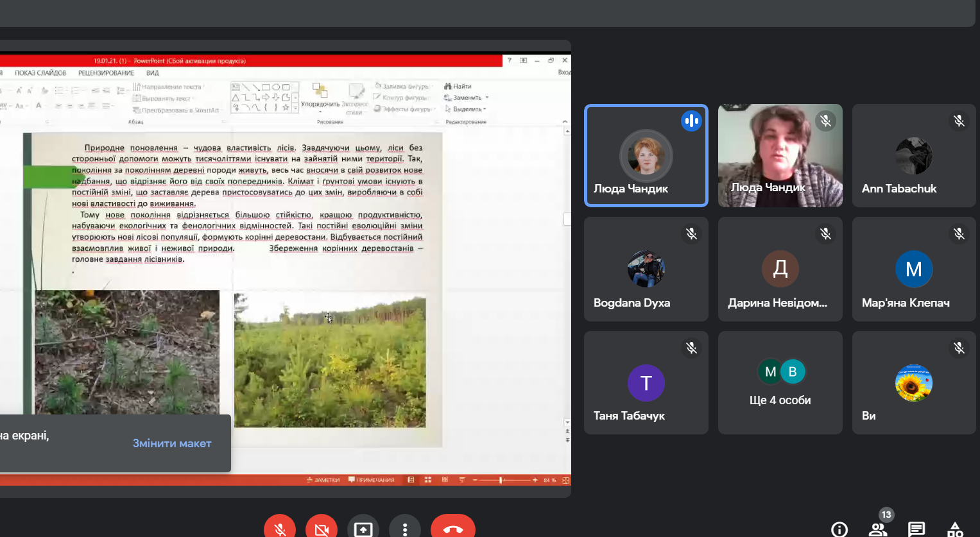Expand the Заменить dropdown in the ribbon
The width and height of the screenshot is (980, 537).
click(x=487, y=98)
